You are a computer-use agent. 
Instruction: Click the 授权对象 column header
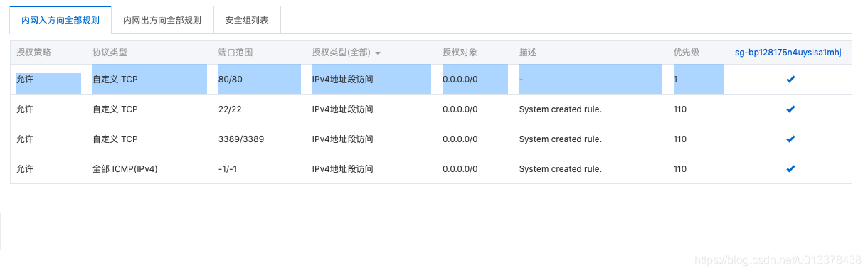click(460, 53)
